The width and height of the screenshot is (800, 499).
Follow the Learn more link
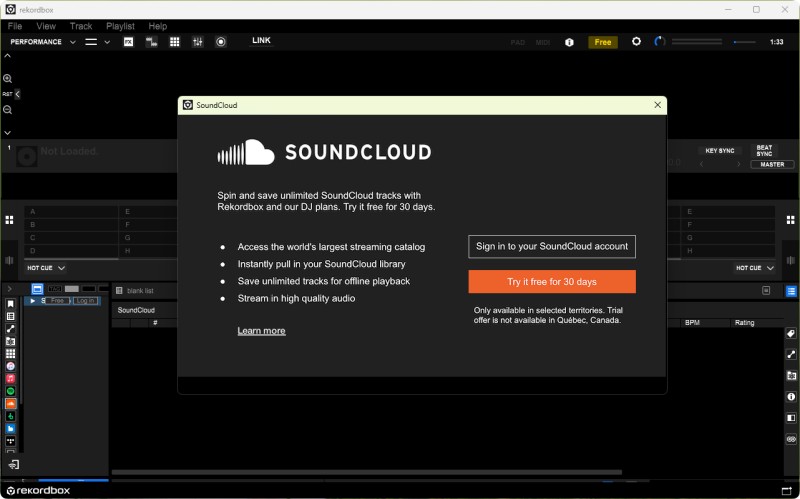click(261, 331)
